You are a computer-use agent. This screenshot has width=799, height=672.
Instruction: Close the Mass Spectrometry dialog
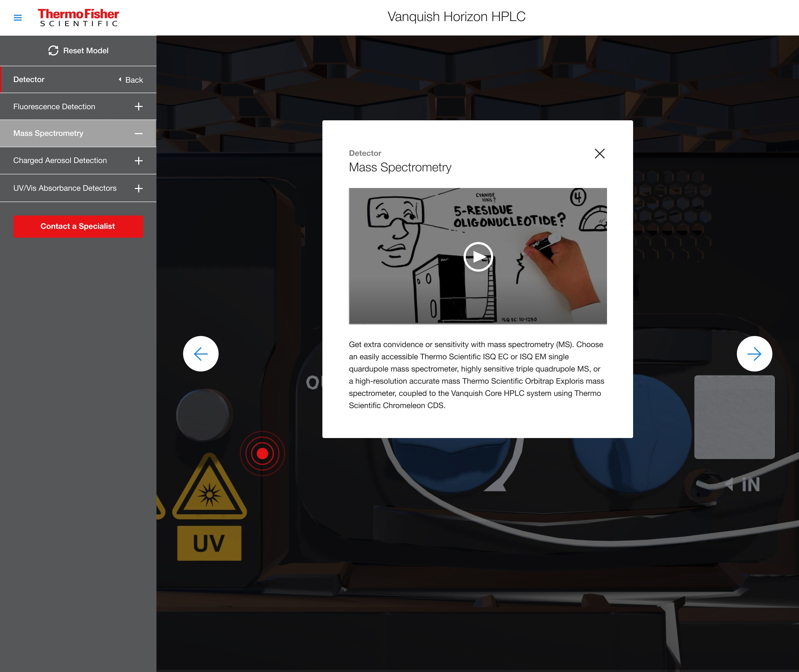600,154
